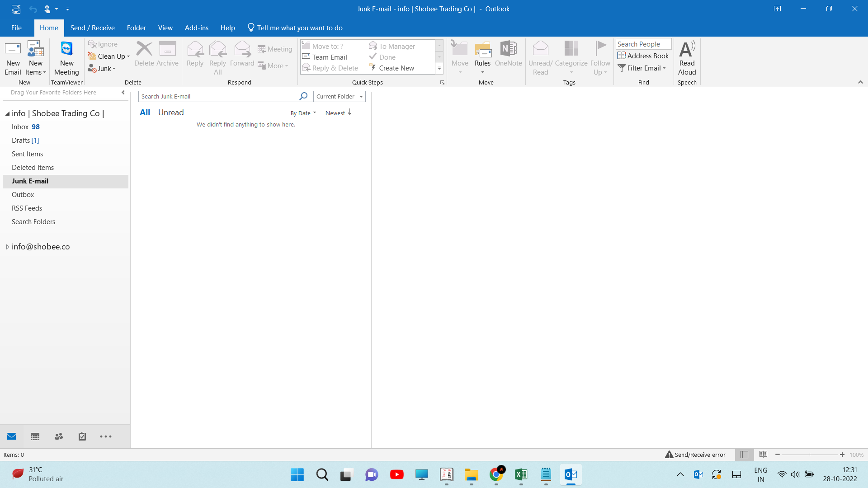The height and width of the screenshot is (488, 868).
Task: Click the Undo quick access icon
Action: coord(33,9)
